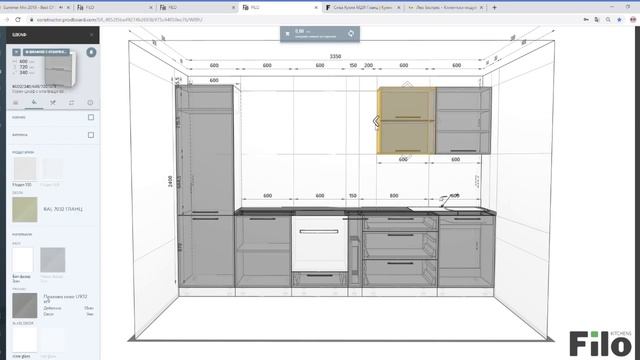Screen dimensions: 640x360
Task: Click the 720 height dimension value in panel
Action: (x=24, y=67)
